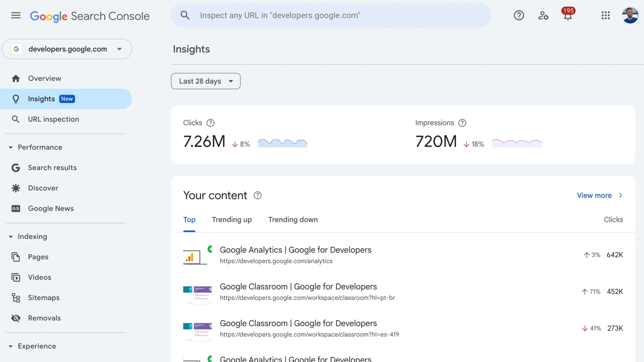View notifications with the bell icon
This screenshot has width=644, height=362.
point(568,16)
